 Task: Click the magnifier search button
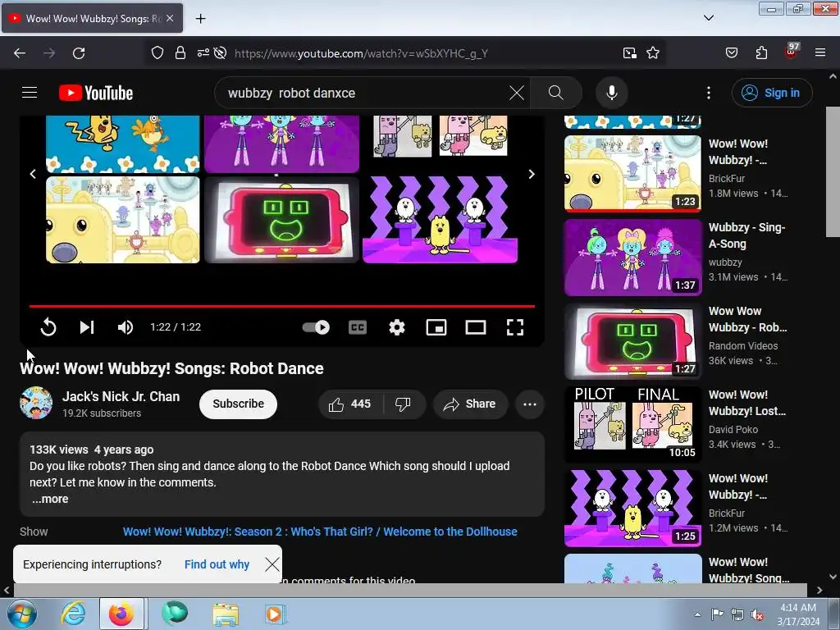pyautogui.click(x=556, y=93)
